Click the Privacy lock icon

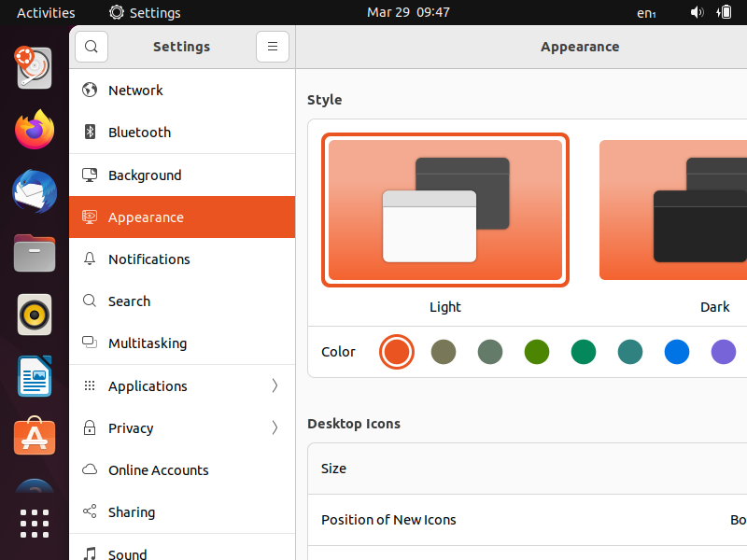[91, 428]
